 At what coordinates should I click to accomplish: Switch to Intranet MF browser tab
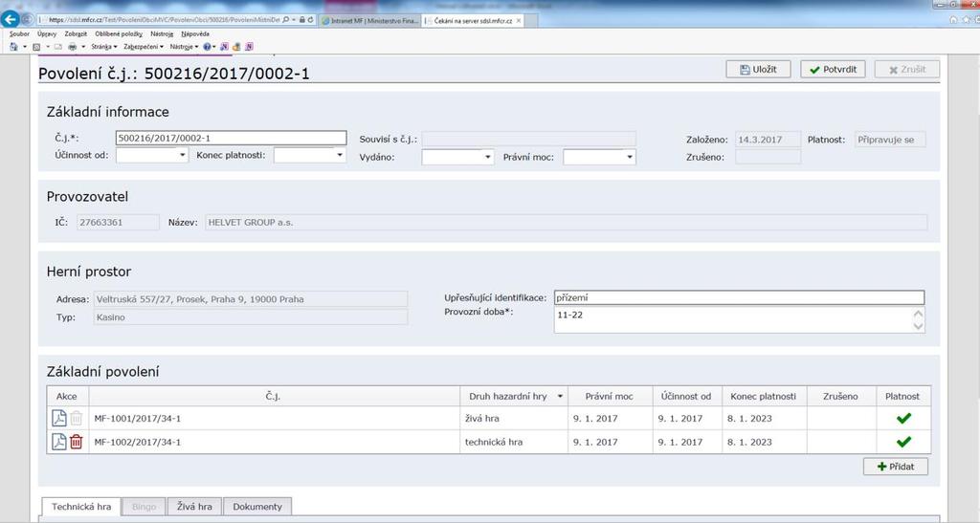(370, 21)
